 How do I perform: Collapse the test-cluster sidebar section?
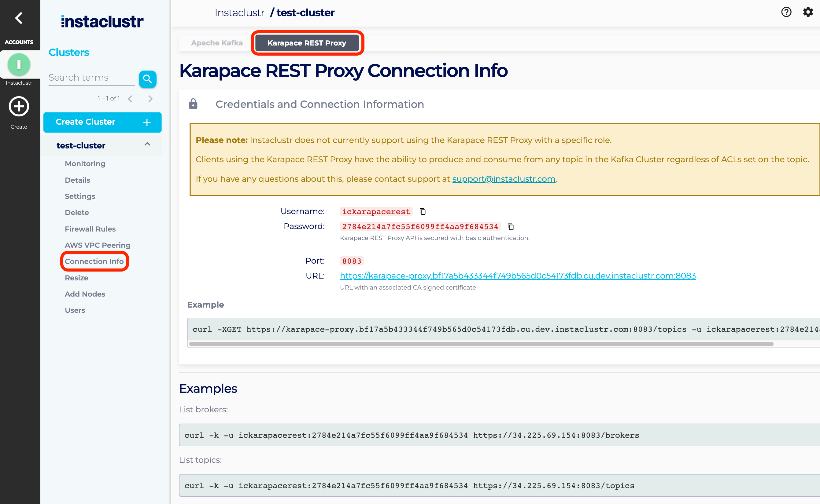pos(147,144)
